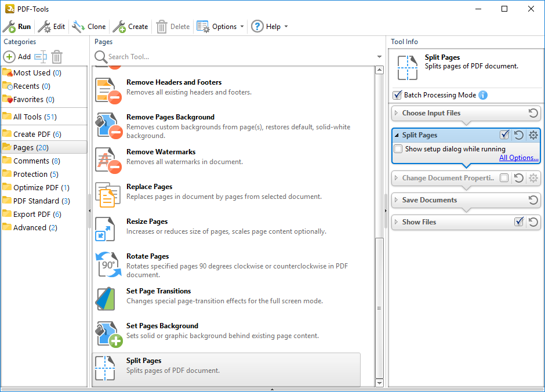Open Split Pages step gear settings
The height and width of the screenshot is (392, 545).
click(x=533, y=135)
